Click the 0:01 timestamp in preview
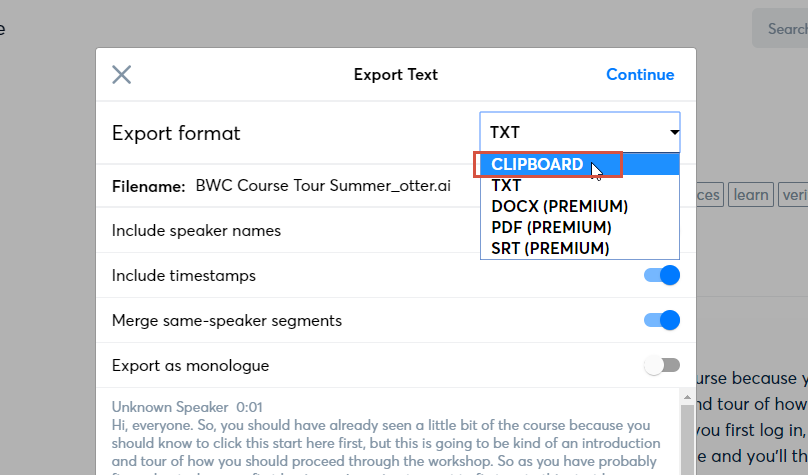 coord(249,407)
